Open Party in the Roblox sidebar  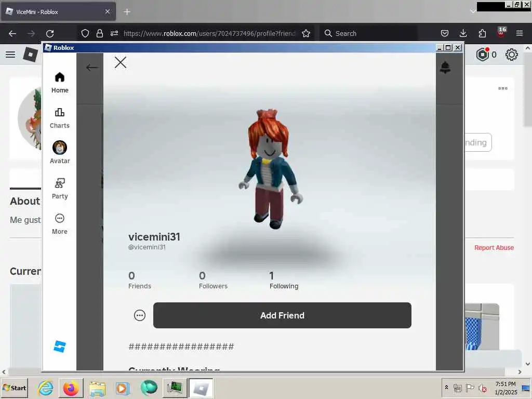click(60, 189)
